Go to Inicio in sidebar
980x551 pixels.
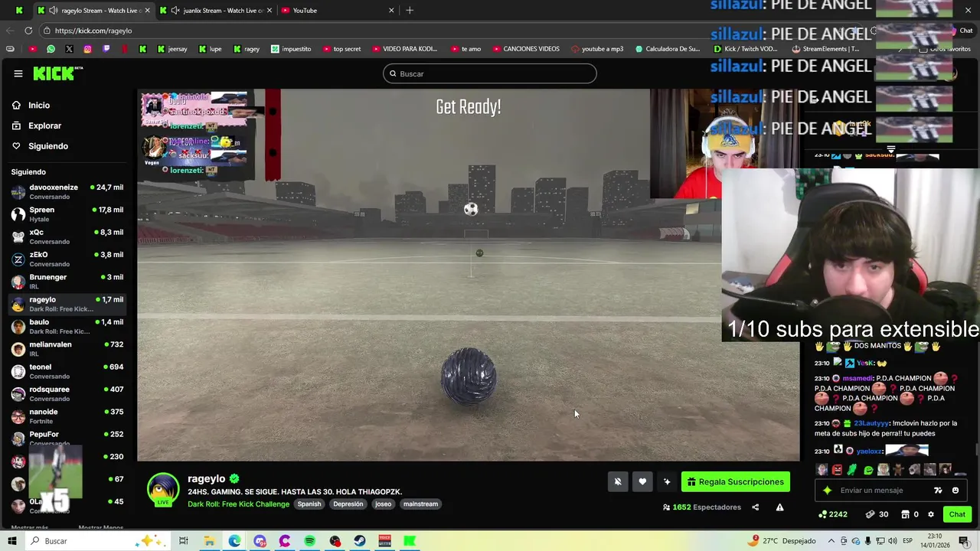pos(38,106)
